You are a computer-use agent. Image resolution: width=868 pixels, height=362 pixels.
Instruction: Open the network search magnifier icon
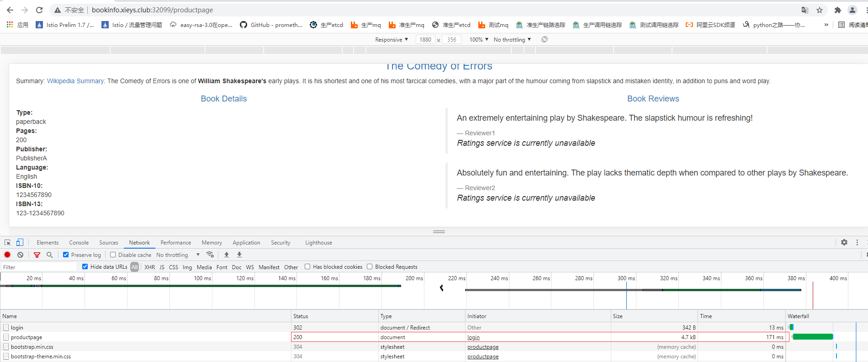coord(49,255)
